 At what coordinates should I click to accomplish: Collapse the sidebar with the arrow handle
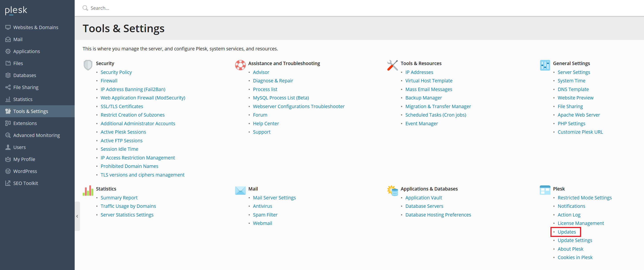pos(77,216)
